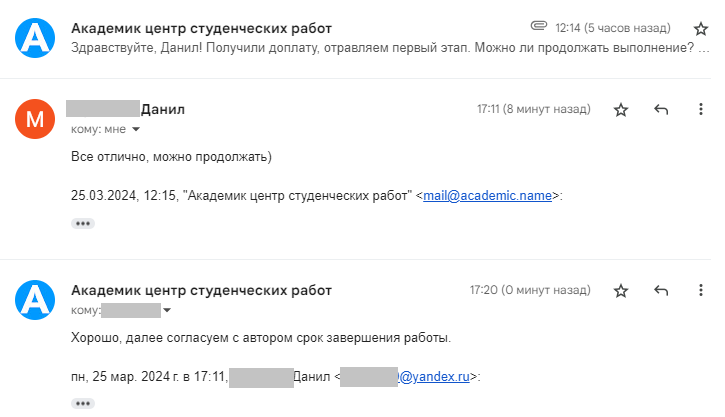This screenshot has width=725, height=417.
Task: Show trimmed quoted text in Данил's message
Action: pyautogui.click(x=83, y=224)
